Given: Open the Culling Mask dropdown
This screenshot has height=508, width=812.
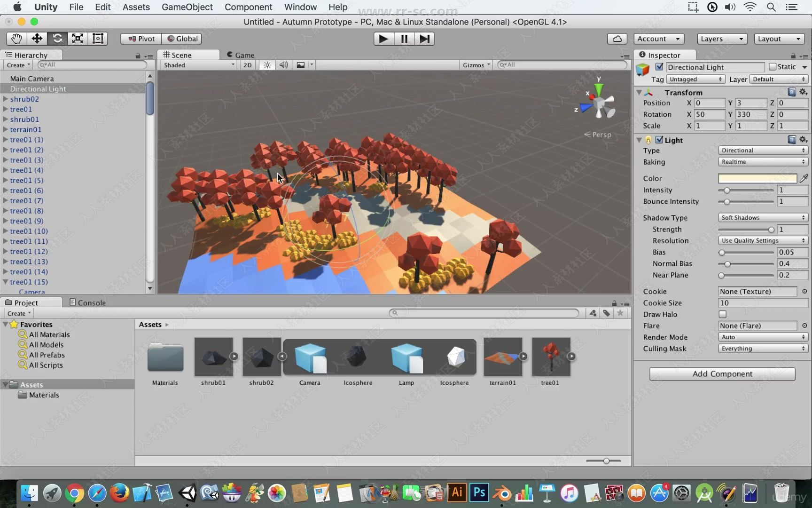Looking at the screenshot, I should [x=763, y=349].
